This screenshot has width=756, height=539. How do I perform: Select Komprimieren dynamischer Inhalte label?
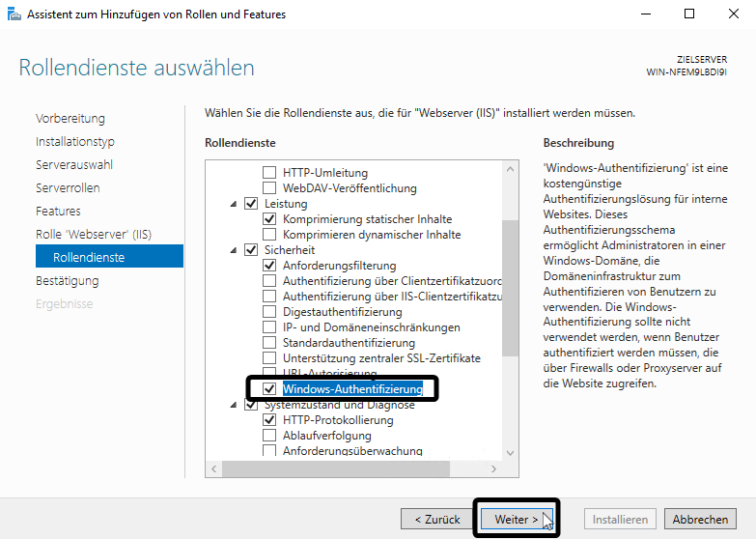pos(372,235)
